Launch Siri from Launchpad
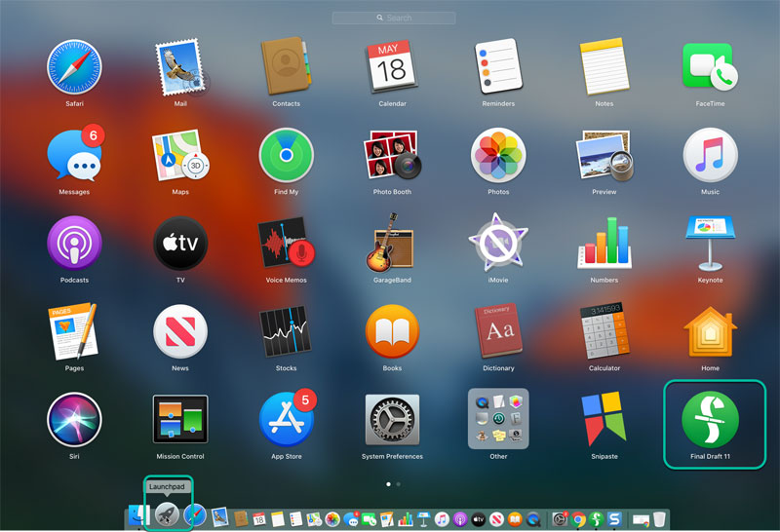The image size is (780, 532). click(75, 420)
